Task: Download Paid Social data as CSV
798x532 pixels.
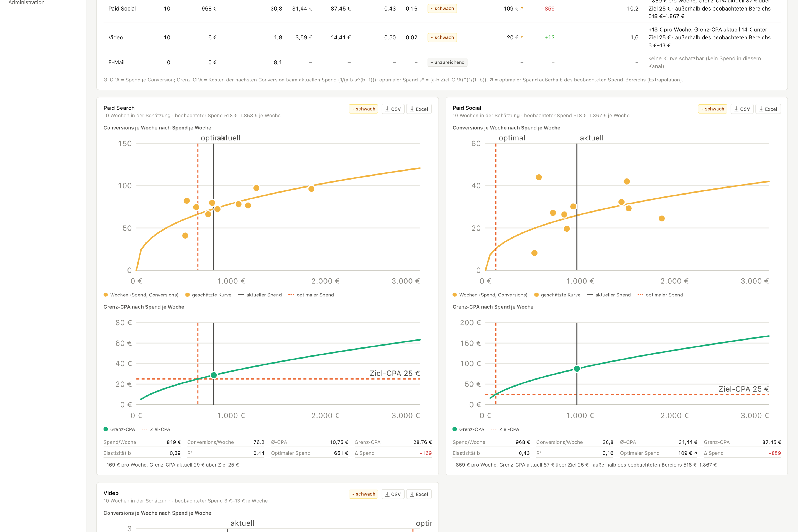Action: 742,109
